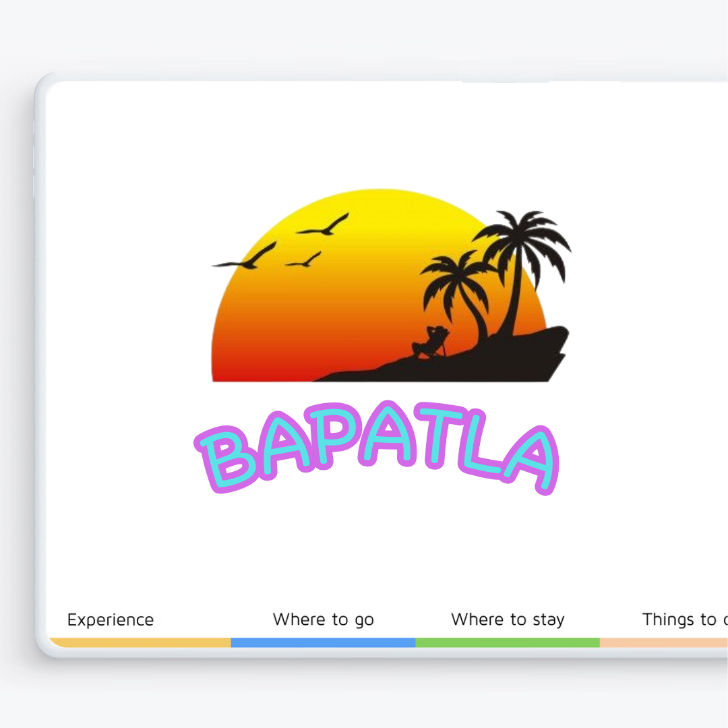The image size is (728, 728).
Task: Click the letter T in BAPATLA
Action: click(x=441, y=435)
